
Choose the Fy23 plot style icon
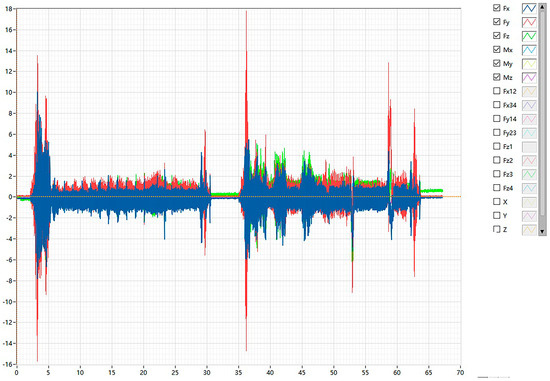coord(529,133)
